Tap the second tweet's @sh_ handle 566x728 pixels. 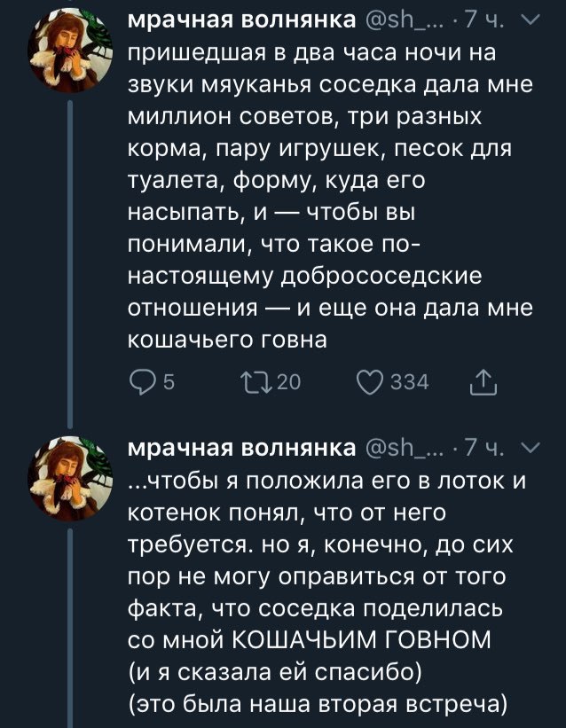[402, 448]
